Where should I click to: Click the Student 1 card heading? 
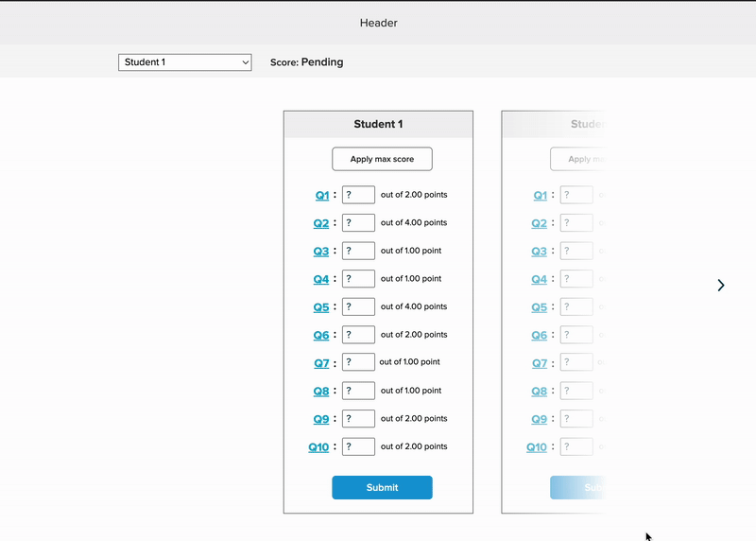pos(378,124)
